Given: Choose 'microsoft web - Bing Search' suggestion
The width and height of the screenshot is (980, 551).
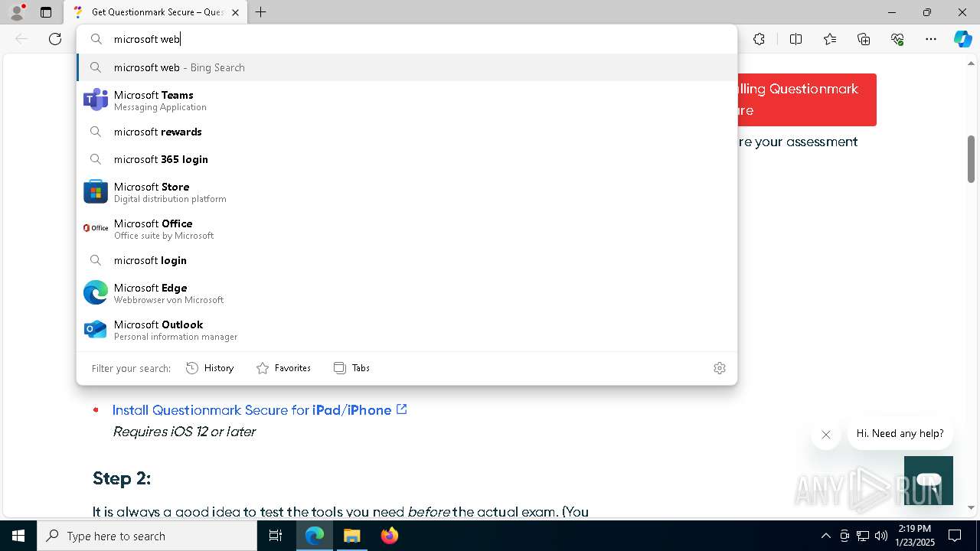Looking at the screenshot, I should click(407, 67).
